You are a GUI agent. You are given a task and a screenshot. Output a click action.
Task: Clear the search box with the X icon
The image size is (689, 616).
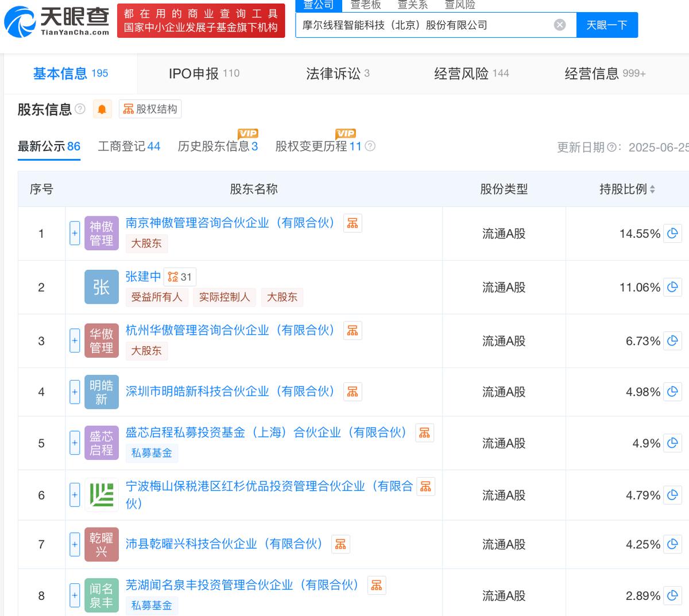tap(560, 25)
